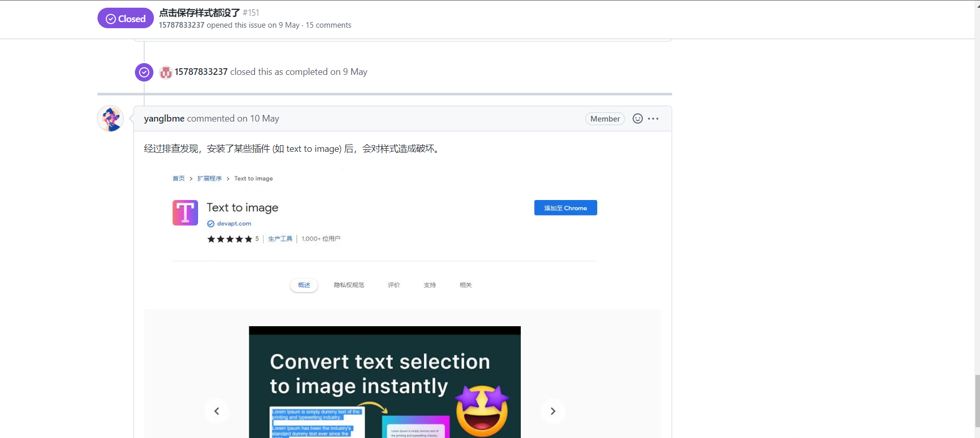
Task: Select the 相关 tab
Action: click(466, 285)
